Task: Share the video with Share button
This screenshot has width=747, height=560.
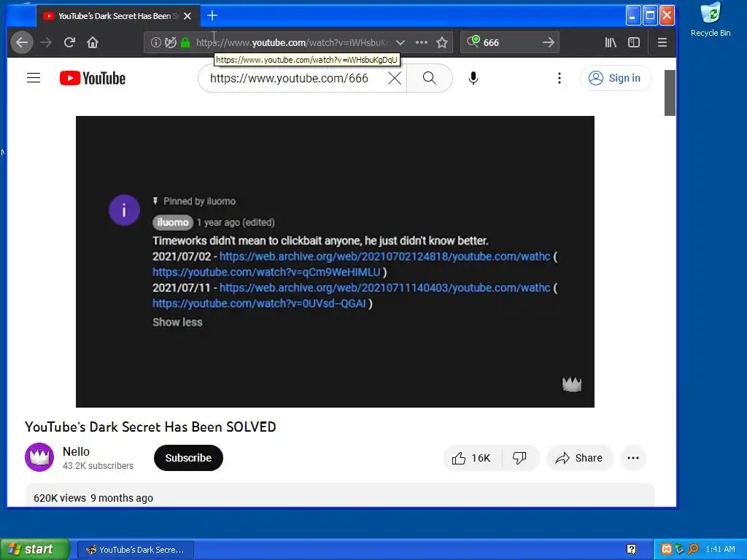Action: coord(579,458)
